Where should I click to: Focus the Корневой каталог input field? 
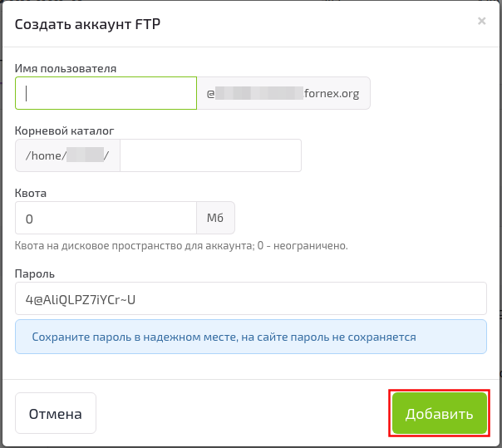coord(210,155)
